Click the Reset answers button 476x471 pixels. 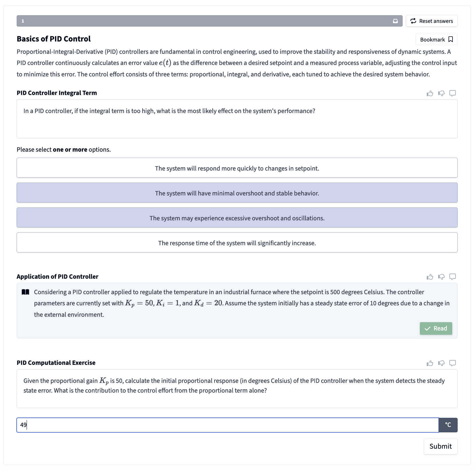click(x=431, y=21)
